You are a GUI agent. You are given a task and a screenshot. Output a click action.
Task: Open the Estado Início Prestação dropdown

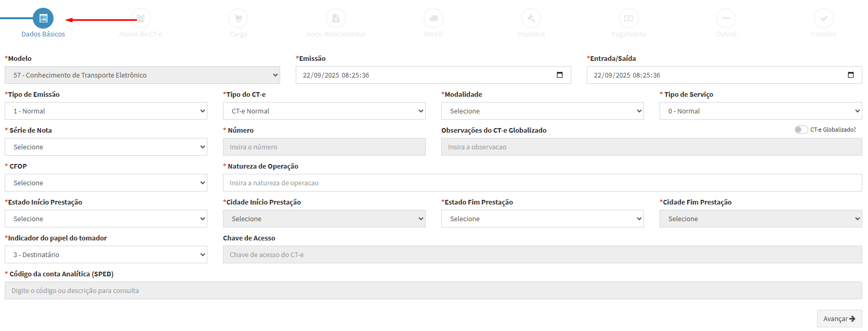106,219
